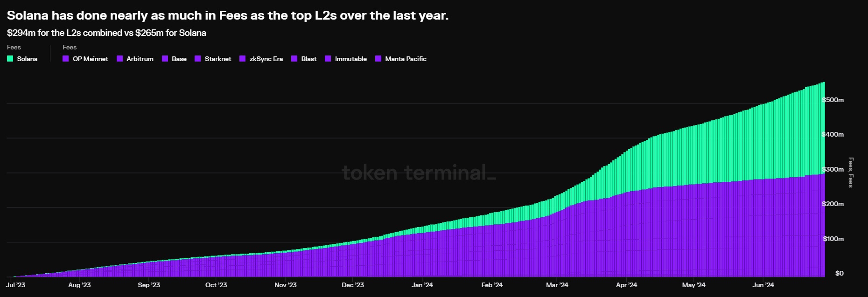Click the $500m y-axis label
The image size is (868, 297).
833,100
